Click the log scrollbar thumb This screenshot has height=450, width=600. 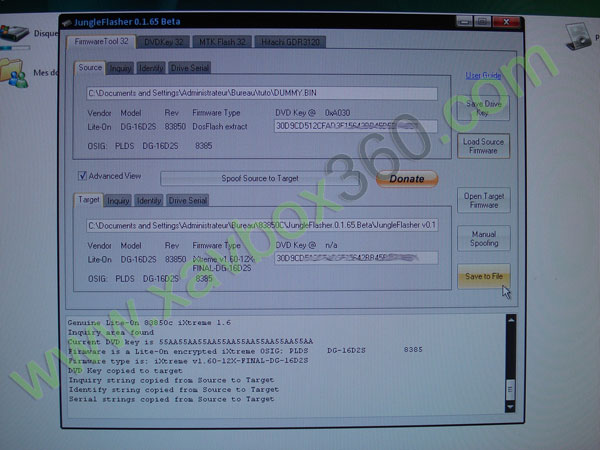tap(510, 390)
